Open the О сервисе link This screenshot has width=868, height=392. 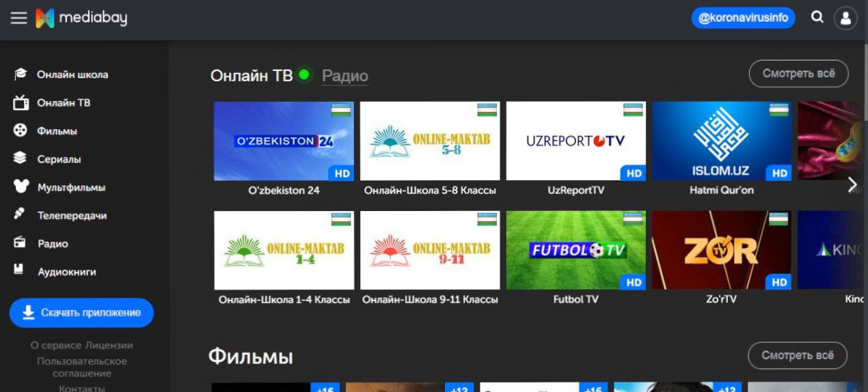(x=56, y=346)
